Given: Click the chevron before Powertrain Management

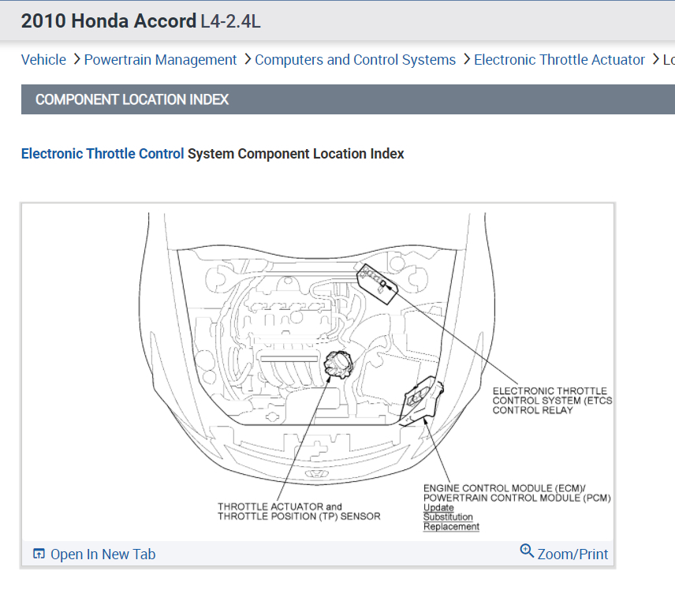Looking at the screenshot, I should (76, 59).
